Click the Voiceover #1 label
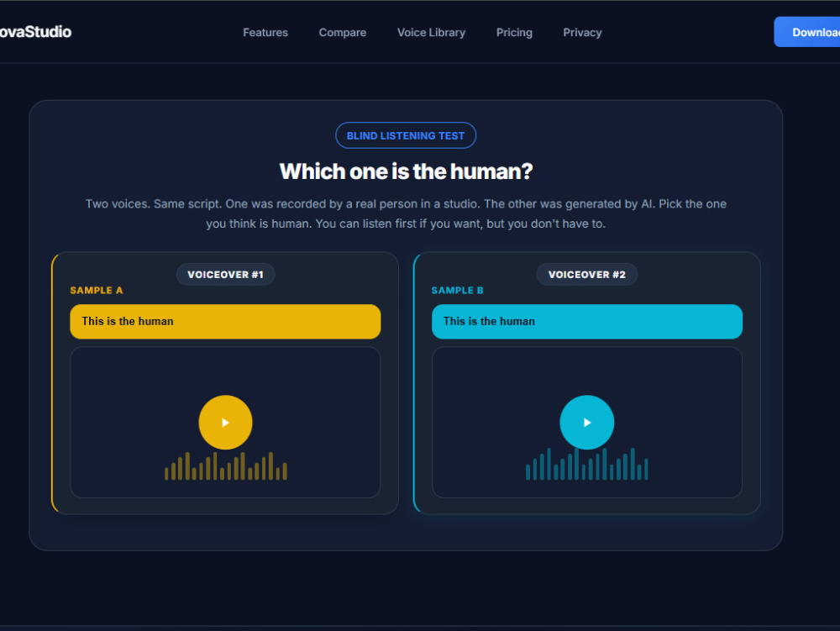The width and height of the screenshot is (840, 631). click(x=225, y=274)
